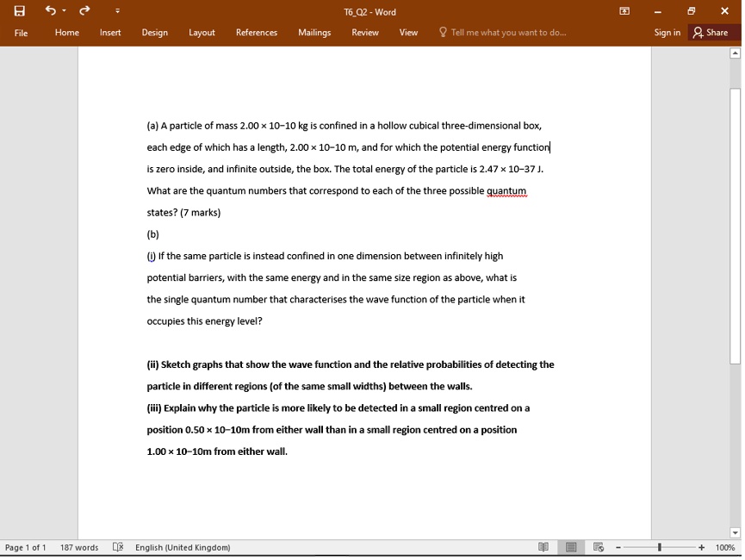The height and width of the screenshot is (560, 745).
Task: Click the Ribbon Display Options icon
Action: coord(623,11)
